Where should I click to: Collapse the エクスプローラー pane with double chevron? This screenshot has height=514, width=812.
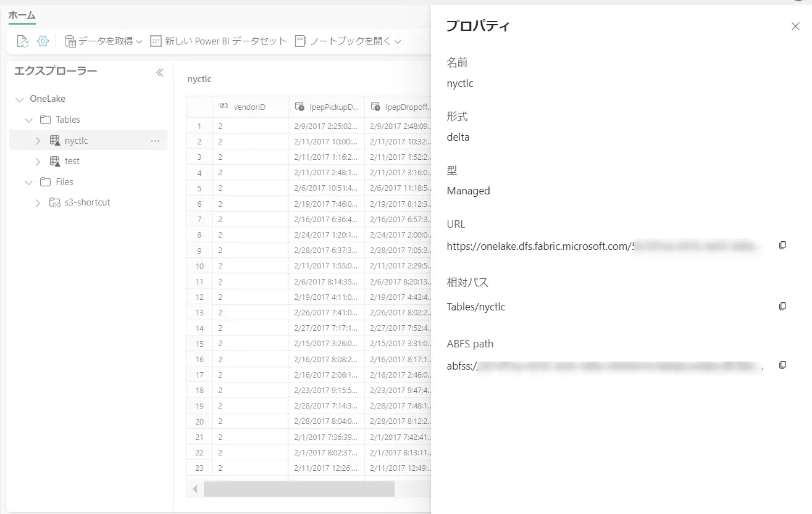[159, 72]
